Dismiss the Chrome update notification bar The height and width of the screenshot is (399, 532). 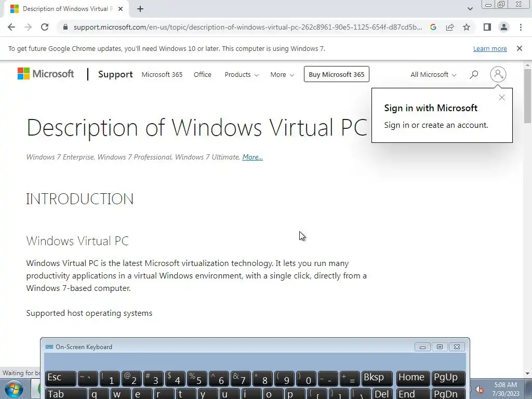tap(520, 48)
